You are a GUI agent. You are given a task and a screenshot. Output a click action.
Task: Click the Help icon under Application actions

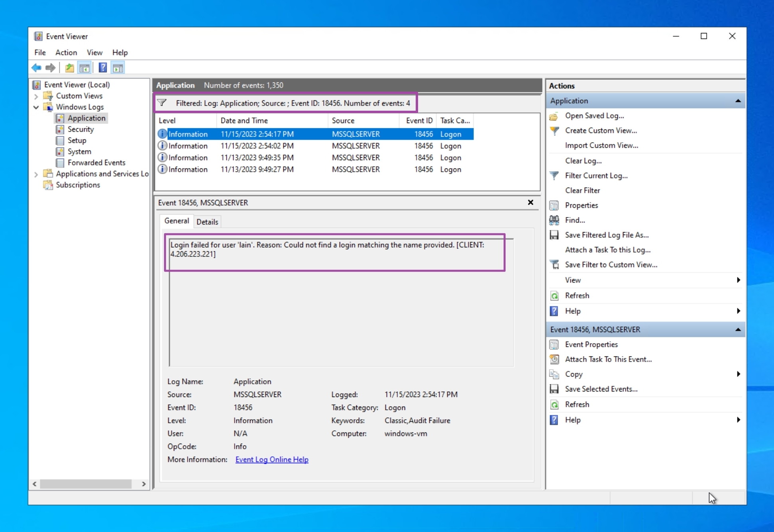click(x=554, y=311)
